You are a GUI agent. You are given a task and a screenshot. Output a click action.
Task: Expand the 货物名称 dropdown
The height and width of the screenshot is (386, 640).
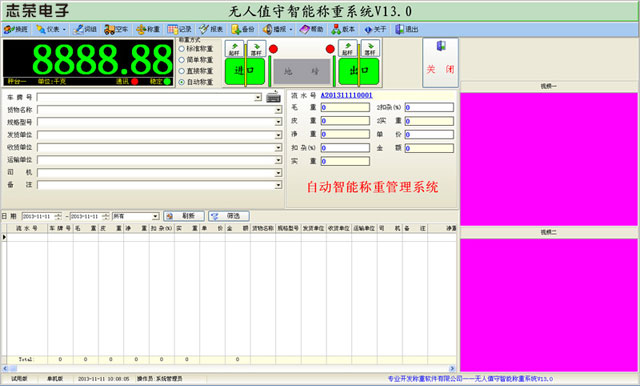278,110
